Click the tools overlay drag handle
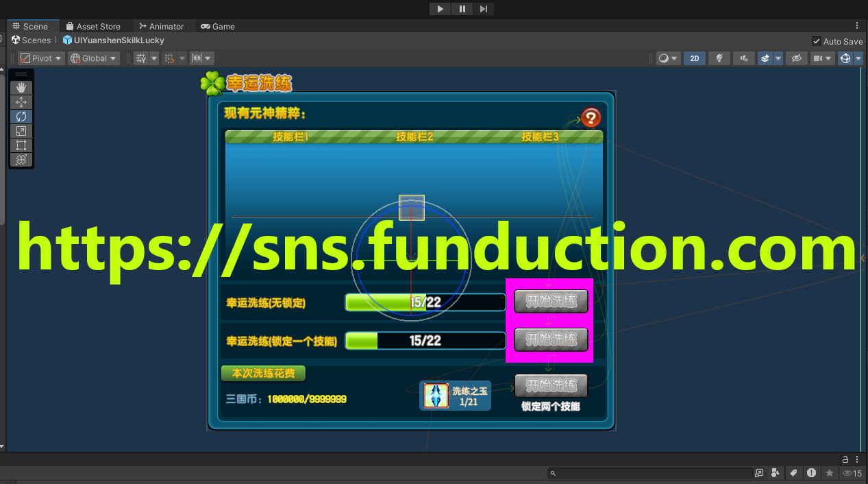This screenshot has width=868, height=484. coord(21,74)
